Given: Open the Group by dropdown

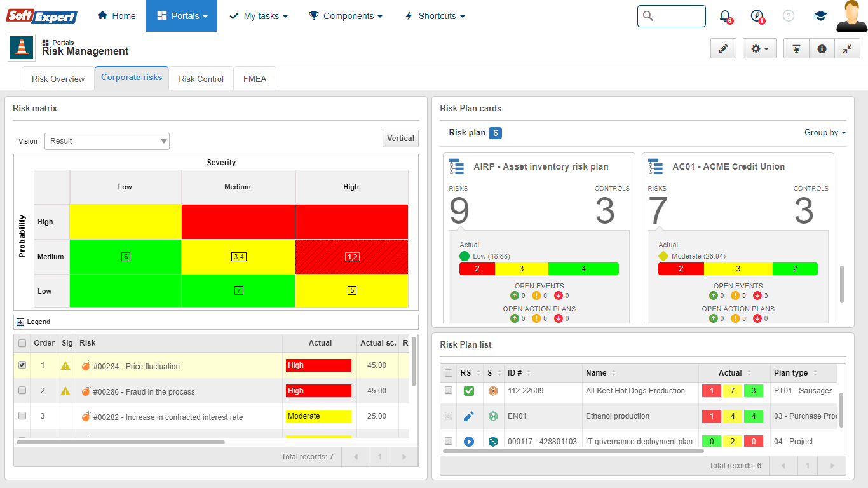Looking at the screenshot, I should click(x=825, y=133).
